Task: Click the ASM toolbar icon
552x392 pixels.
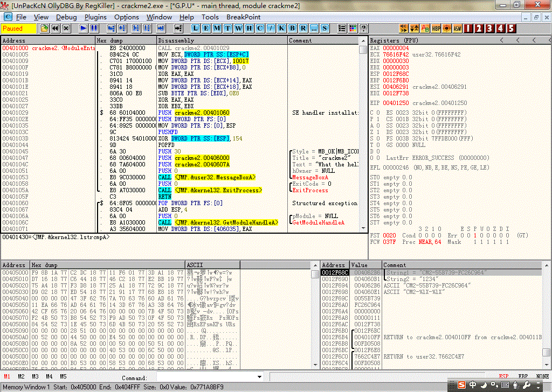Action: pos(457,28)
